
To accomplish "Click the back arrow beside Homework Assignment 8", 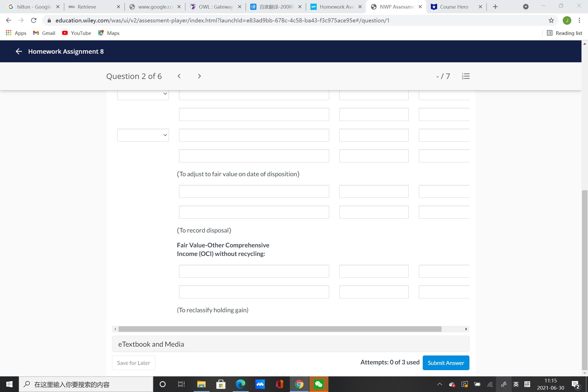I will tap(19, 51).
